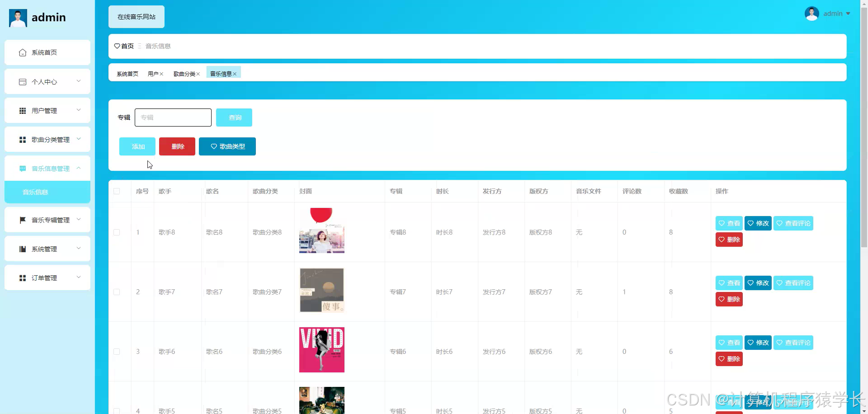Viewport: 868px width, 414px height.
Task: Click 查看评论 for row 歌手6
Action: (x=793, y=343)
